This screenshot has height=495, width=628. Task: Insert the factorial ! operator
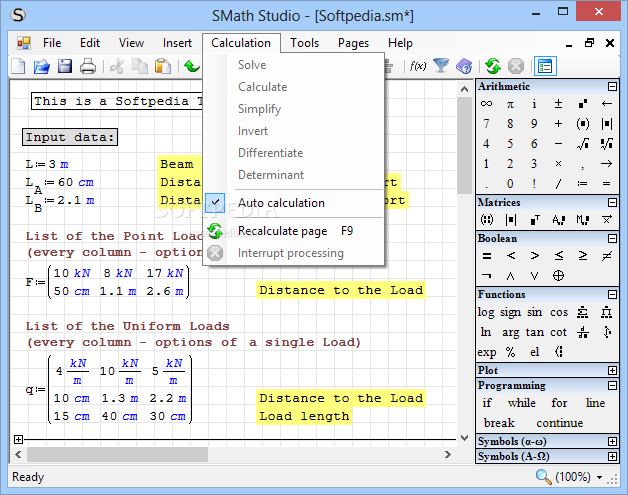pos(534,183)
